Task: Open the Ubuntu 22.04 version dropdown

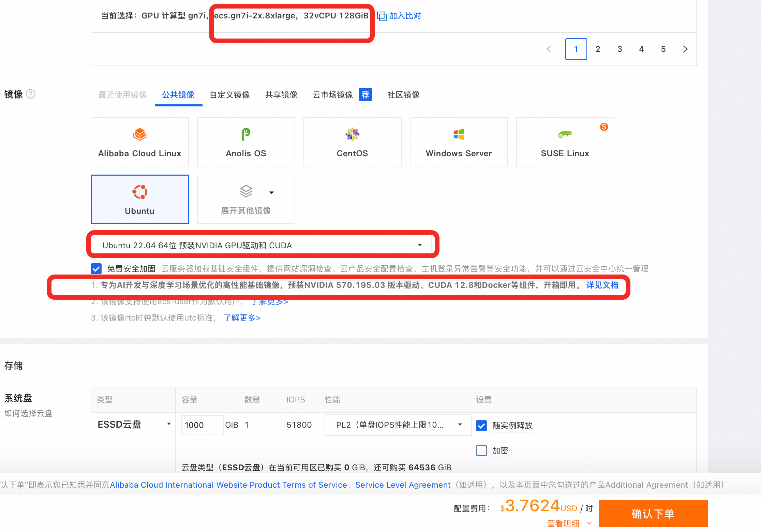Action: (x=262, y=245)
